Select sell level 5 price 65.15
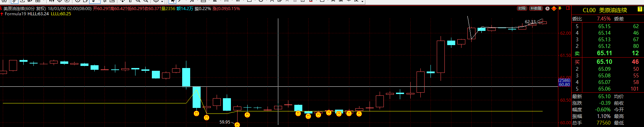Screen dimensions: 644x127 pos(604,26)
